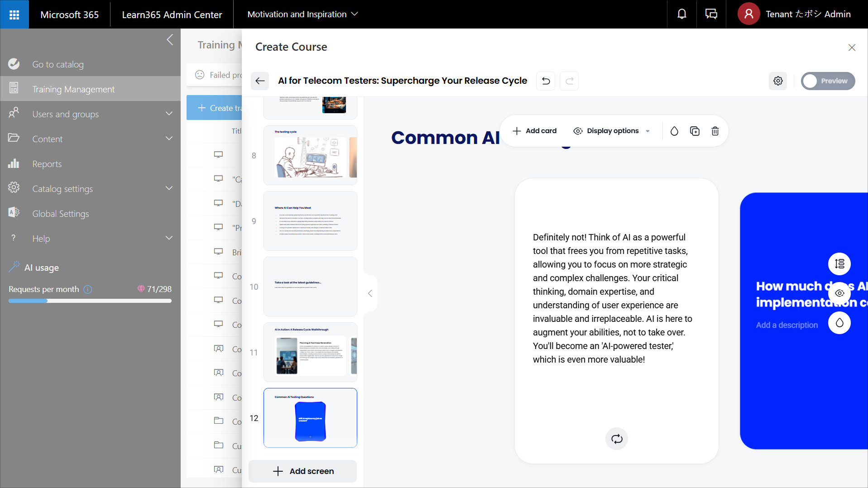This screenshot has width=868, height=488.
Task: Click the duplicate card icon
Action: [x=694, y=131]
